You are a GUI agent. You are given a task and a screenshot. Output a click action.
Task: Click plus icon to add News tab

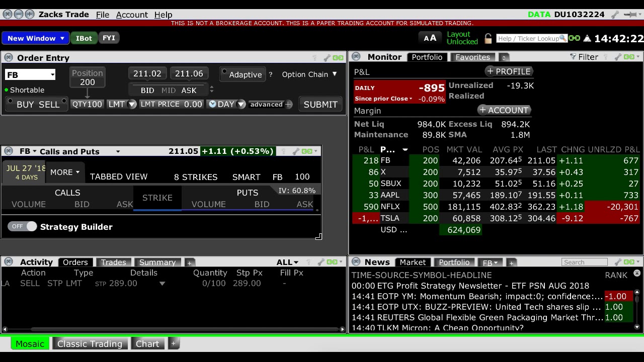[511, 263]
